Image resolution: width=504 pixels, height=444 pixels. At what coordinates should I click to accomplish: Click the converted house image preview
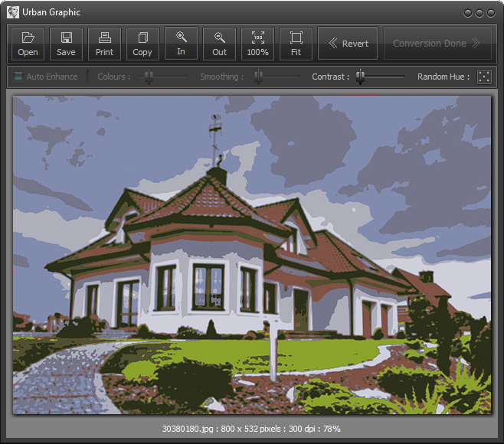click(x=252, y=254)
